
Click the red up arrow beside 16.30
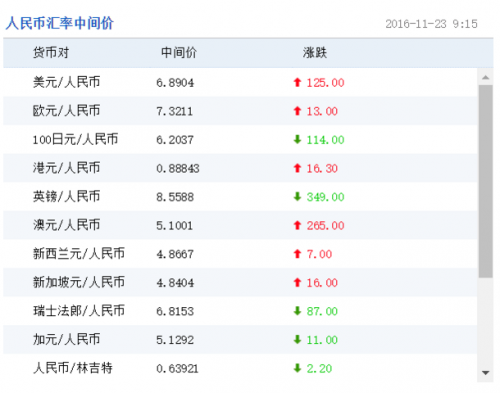(x=297, y=168)
